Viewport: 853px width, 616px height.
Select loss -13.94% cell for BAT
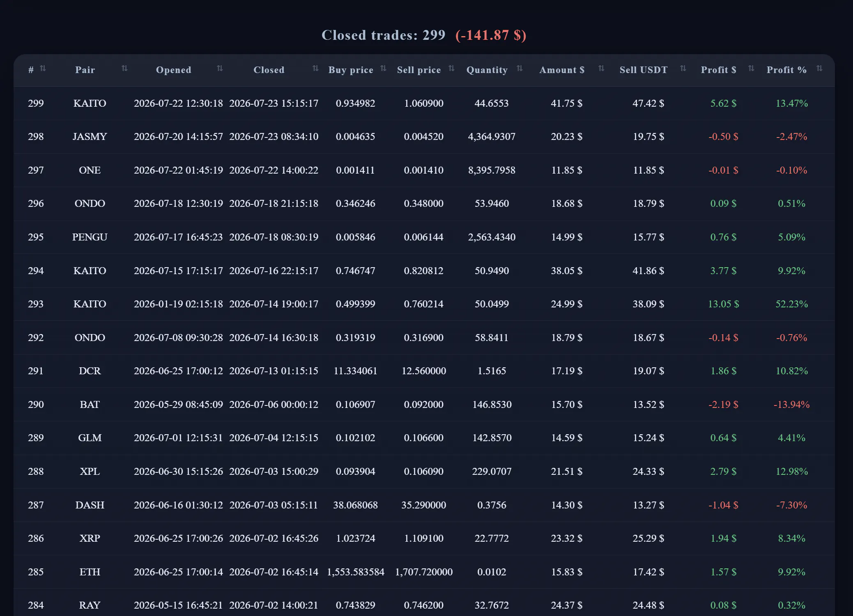tap(791, 405)
